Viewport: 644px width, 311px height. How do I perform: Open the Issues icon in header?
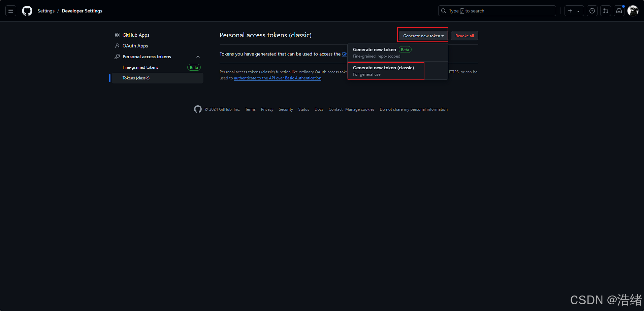click(x=592, y=11)
